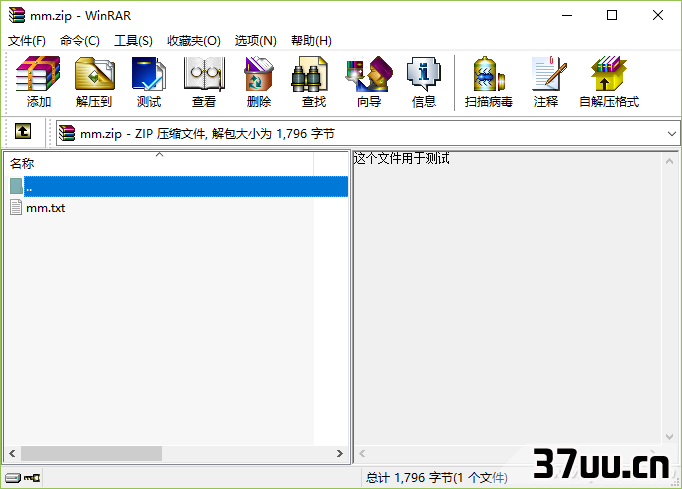
Task: Launch the 向导 (Wizard) tool
Action: pos(369,81)
